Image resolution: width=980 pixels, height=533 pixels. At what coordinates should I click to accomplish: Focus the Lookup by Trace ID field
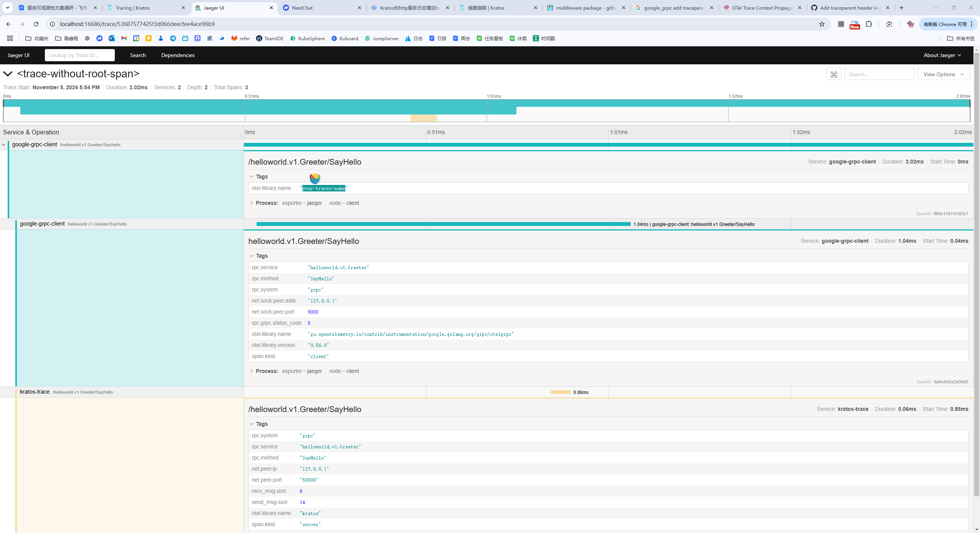[x=80, y=55]
